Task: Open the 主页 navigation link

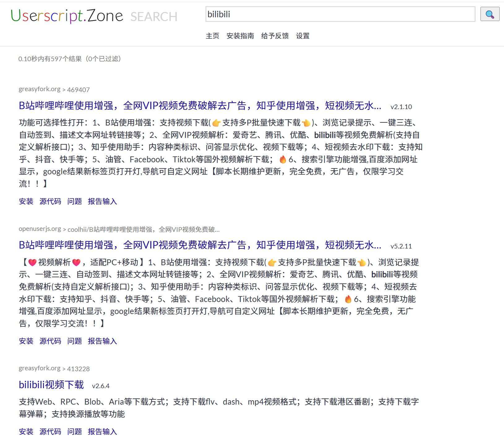Action: (x=212, y=36)
